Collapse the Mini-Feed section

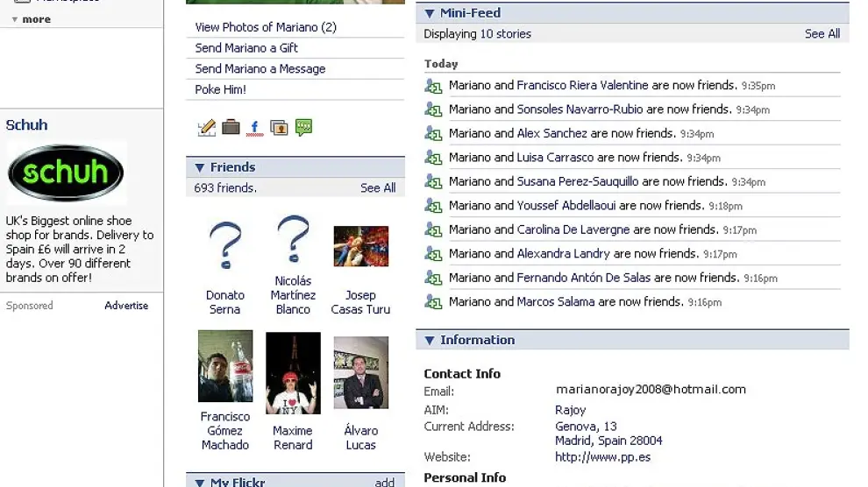tap(430, 14)
